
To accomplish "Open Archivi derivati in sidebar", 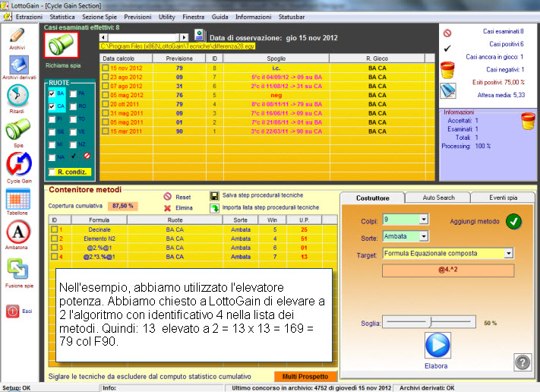I will click(18, 65).
